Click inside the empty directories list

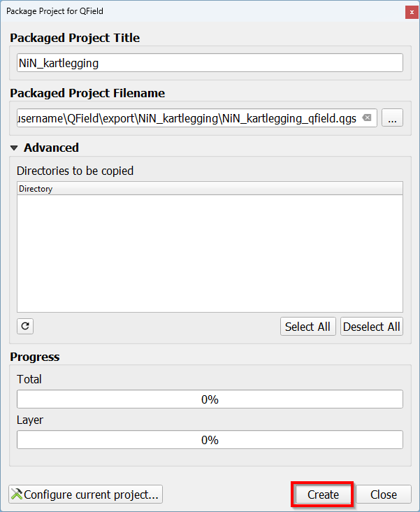210,252
